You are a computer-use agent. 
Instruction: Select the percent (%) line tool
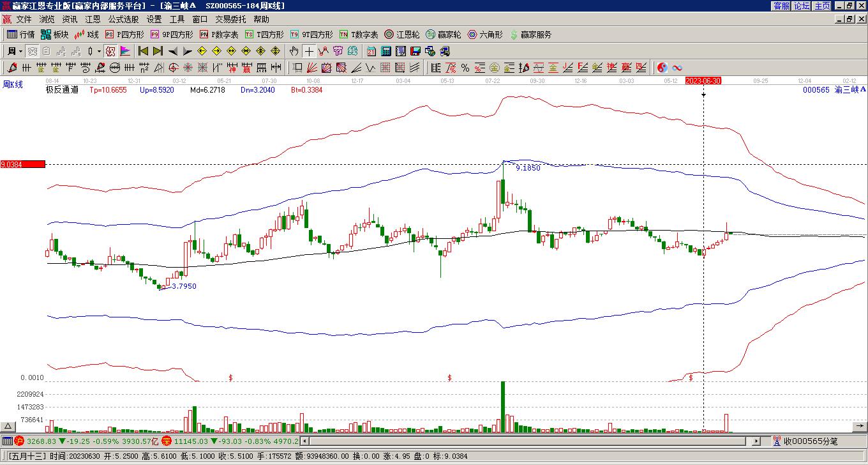[465, 68]
